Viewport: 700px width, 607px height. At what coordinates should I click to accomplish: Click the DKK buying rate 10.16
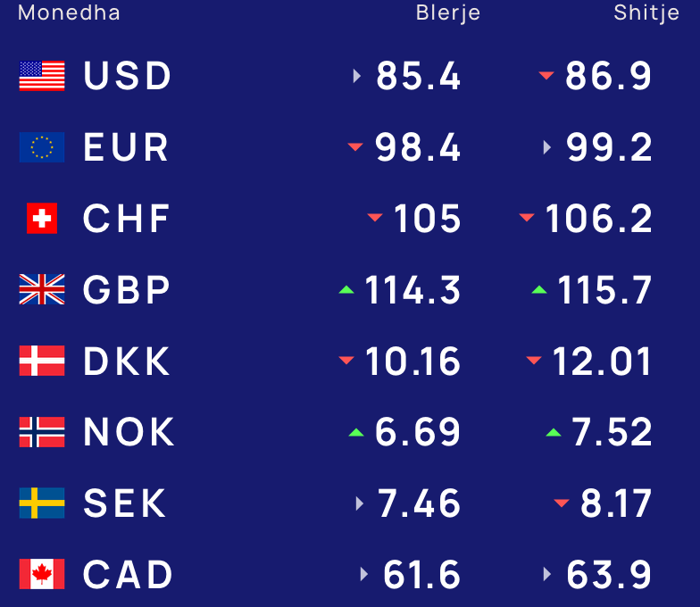(x=412, y=361)
